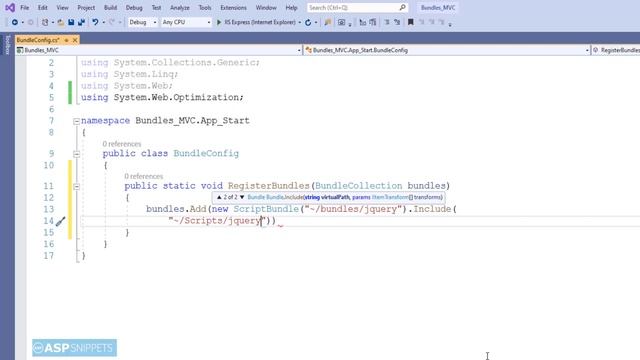Click the Navigate Forward toolbar arrow
The image size is (640, 360).
pyautogui.click(x=31, y=22)
